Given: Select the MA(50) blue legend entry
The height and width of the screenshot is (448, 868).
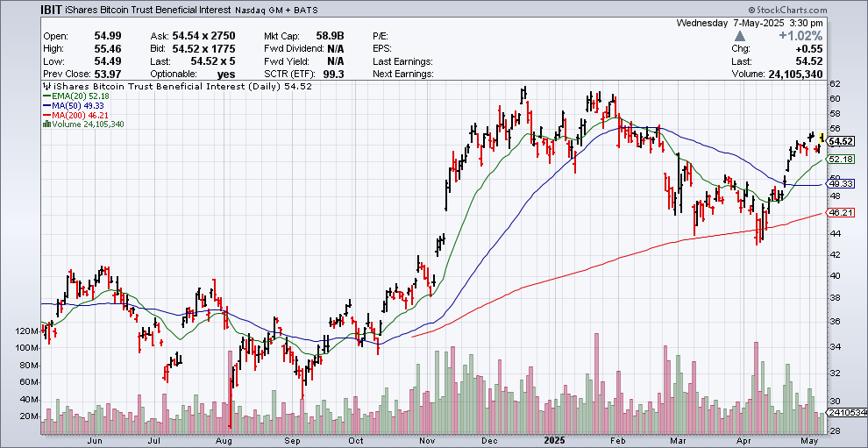Looking at the screenshot, I should point(75,105).
